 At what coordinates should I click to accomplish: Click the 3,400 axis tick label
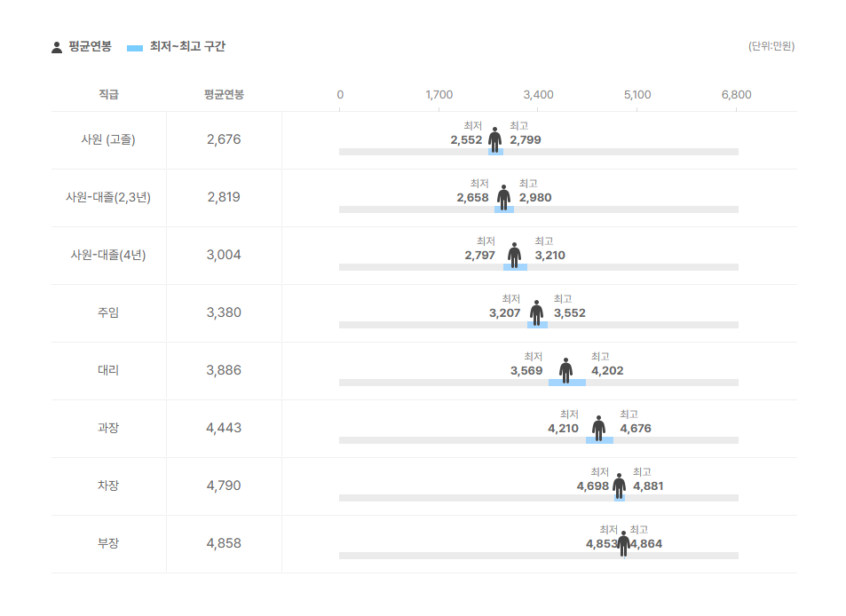[538, 95]
